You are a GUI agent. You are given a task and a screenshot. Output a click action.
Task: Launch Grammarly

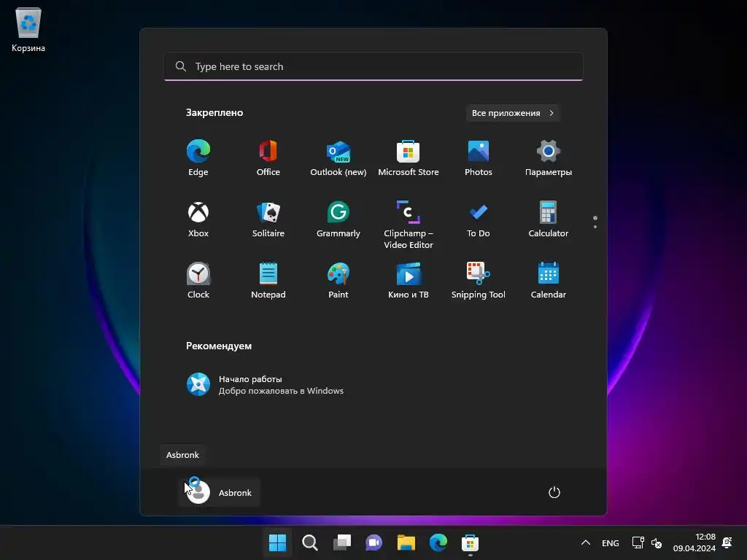click(338, 219)
